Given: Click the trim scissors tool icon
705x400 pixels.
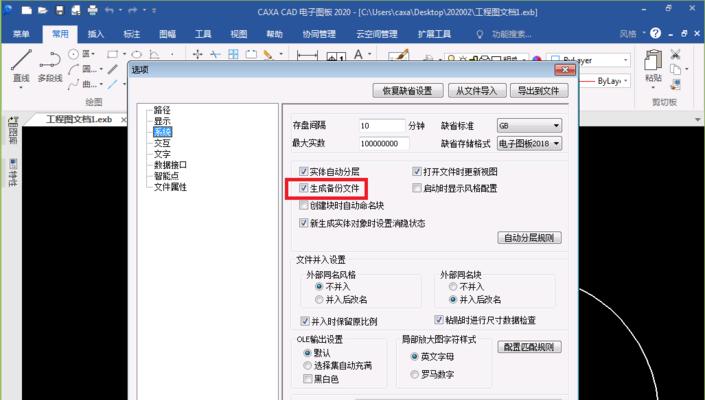Looking at the screenshot, I should [x=215, y=54].
